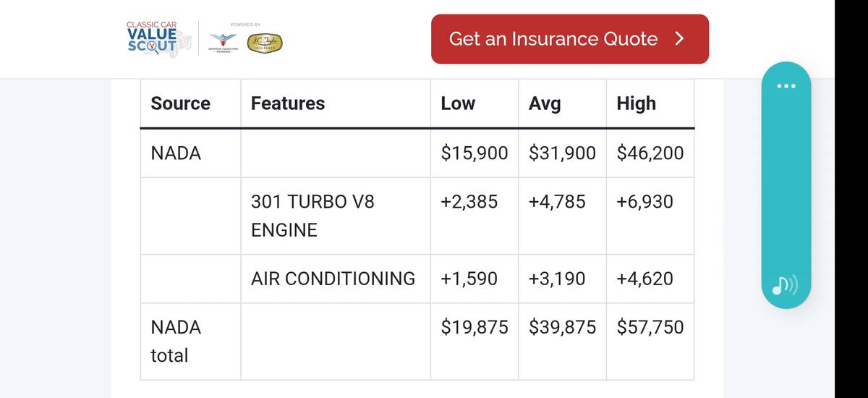The height and width of the screenshot is (398, 868).
Task: Click the Get an Insurance Quote button
Action: point(570,39)
